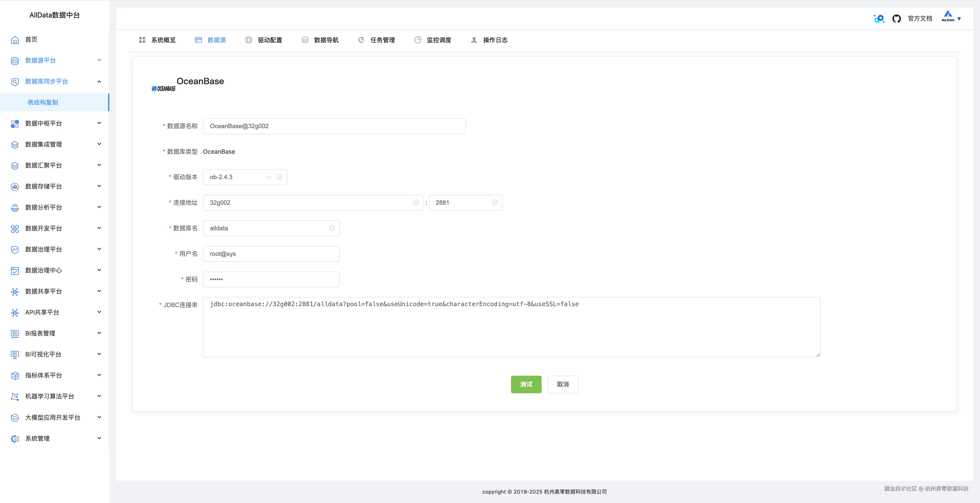The height and width of the screenshot is (503, 980).
Task: Click the OceanBase logo image
Action: coord(164,88)
